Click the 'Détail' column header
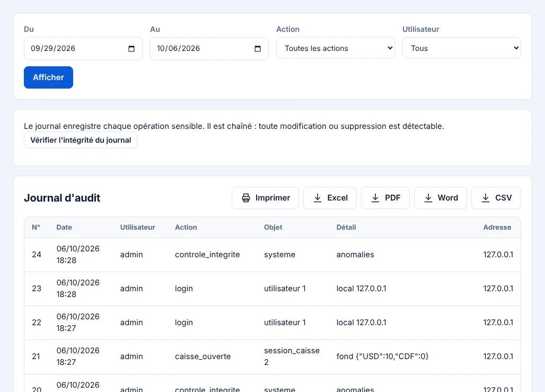 click(x=346, y=228)
